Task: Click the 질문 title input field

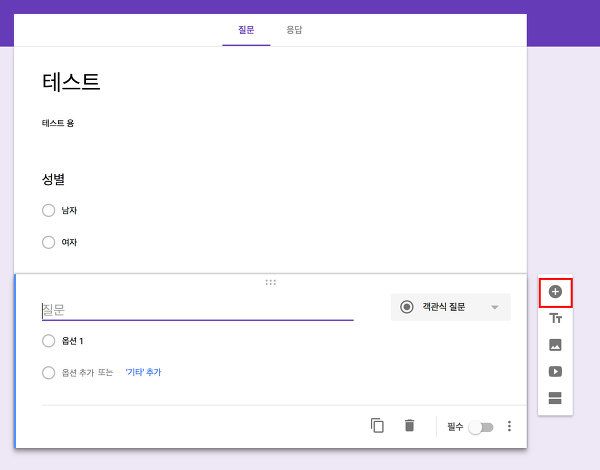Action: click(197, 310)
